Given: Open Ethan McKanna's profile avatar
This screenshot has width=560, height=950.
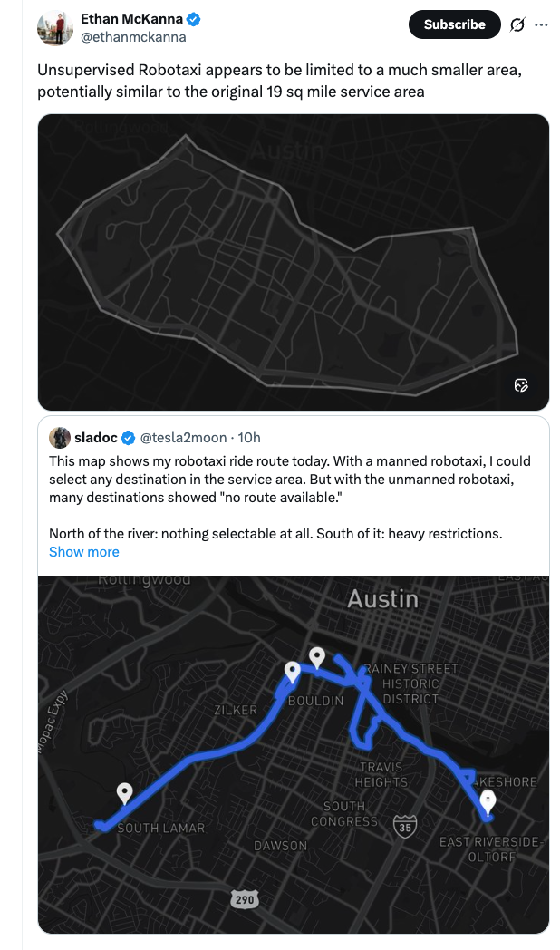Looking at the screenshot, I should coord(55,28).
